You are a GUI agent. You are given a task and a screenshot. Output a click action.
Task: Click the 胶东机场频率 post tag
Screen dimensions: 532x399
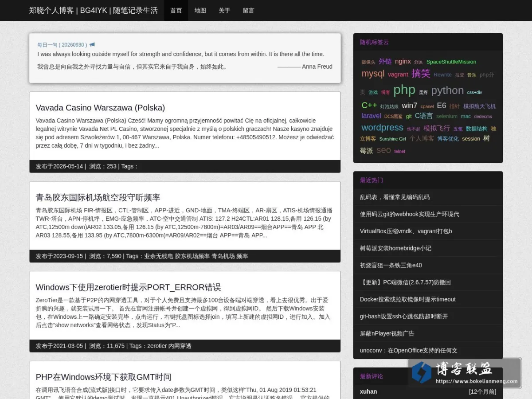click(x=192, y=256)
